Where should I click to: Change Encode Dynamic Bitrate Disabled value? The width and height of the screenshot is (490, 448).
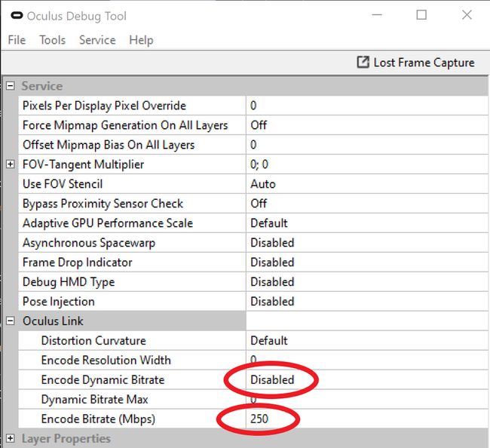pos(272,380)
